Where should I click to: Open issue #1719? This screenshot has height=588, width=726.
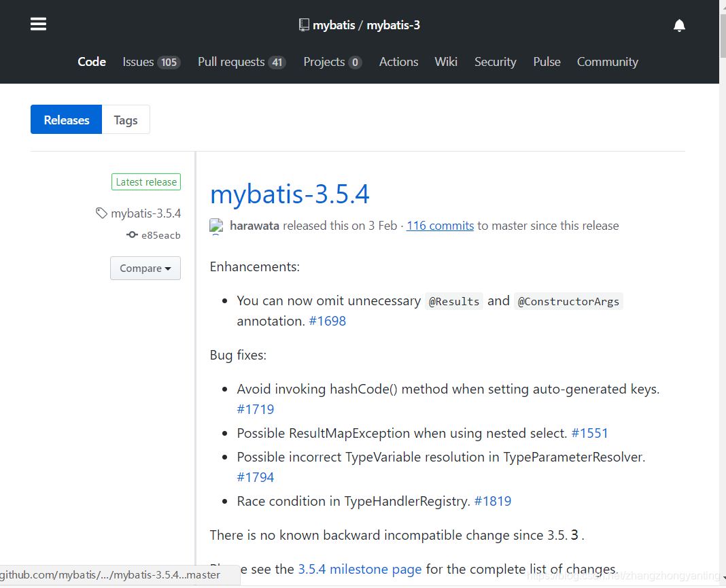[256, 409]
